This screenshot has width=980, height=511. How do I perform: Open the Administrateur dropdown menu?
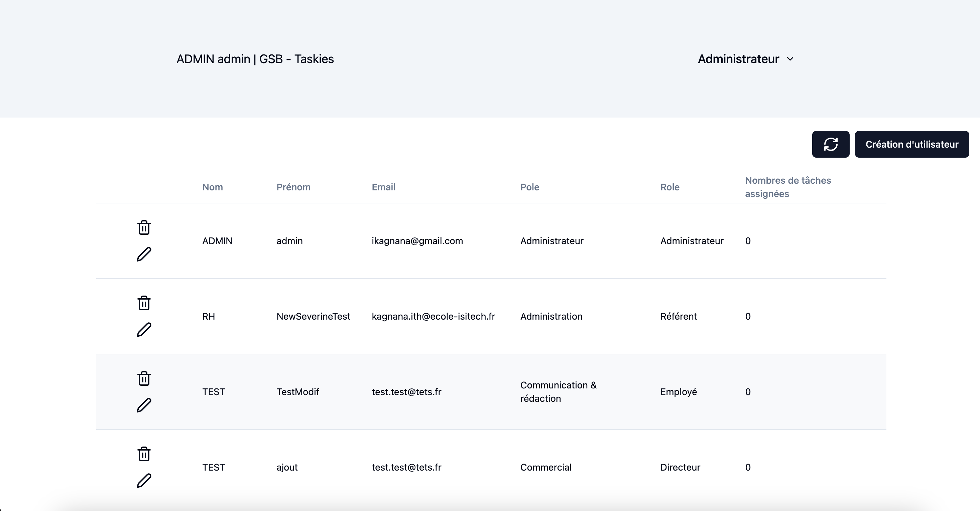coord(738,59)
